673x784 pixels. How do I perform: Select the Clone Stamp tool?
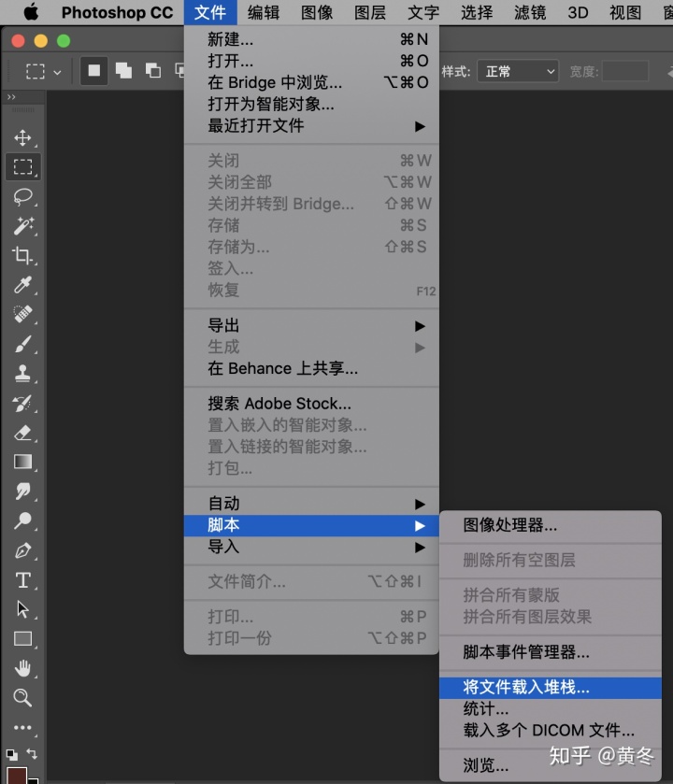(22, 373)
